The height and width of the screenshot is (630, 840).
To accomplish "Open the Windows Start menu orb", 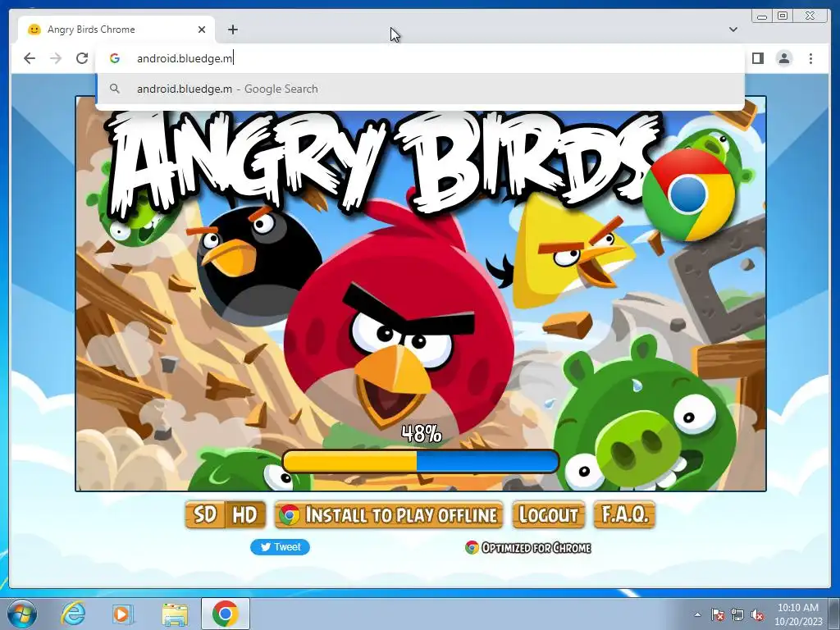I will tap(22, 614).
